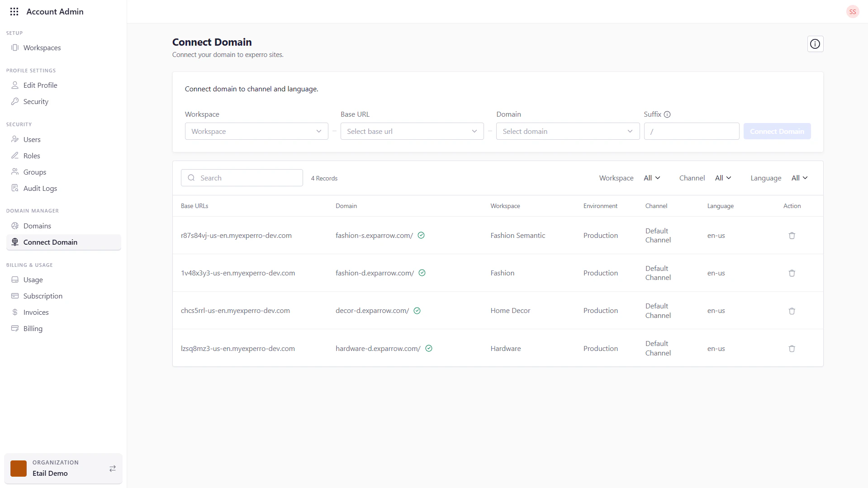The image size is (868, 488).
Task: Expand the Select base url dropdown
Action: tap(412, 131)
